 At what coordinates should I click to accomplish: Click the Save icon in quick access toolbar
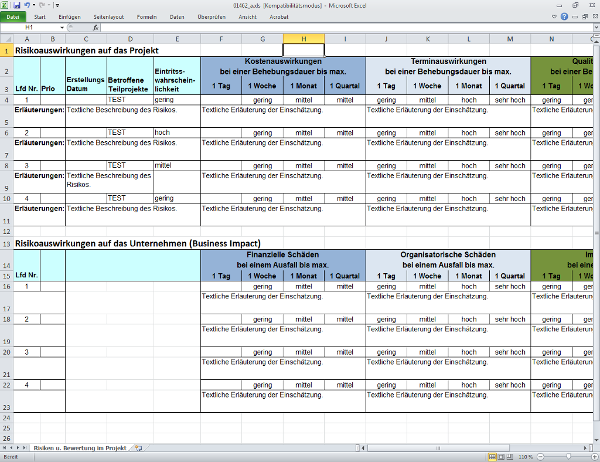click(x=15, y=5)
